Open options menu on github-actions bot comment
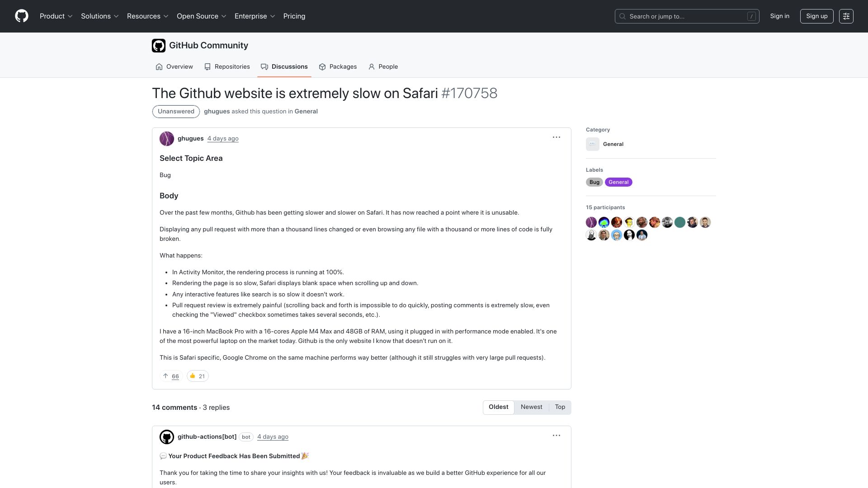Screen dimensions: 868x488 coord(557,436)
